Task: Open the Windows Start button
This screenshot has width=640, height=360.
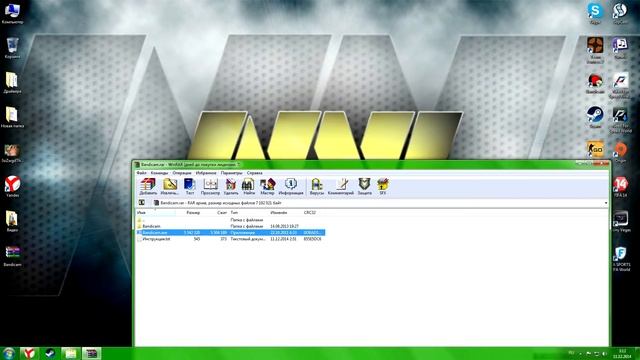Action: pos(8,353)
